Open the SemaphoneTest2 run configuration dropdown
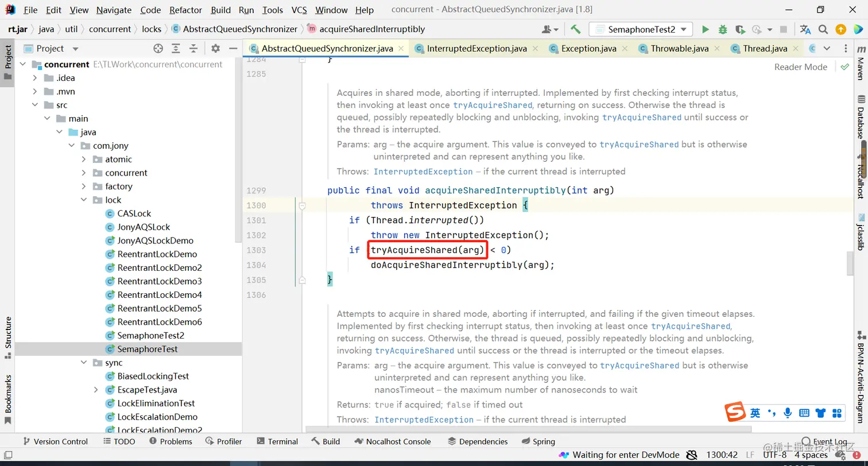Screen dimensions: 868x466 tap(641, 29)
